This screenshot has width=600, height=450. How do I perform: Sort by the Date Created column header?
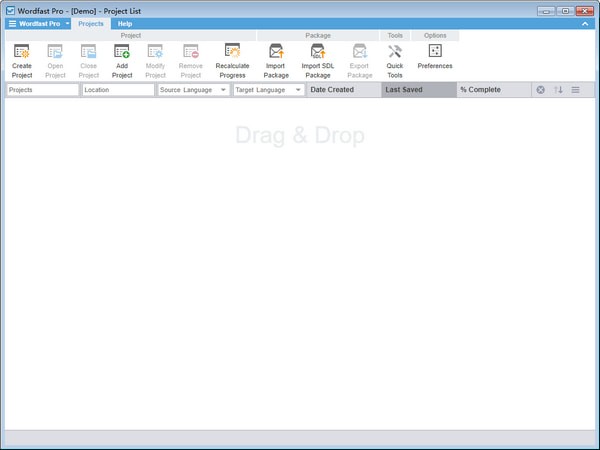[x=344, y=90]
